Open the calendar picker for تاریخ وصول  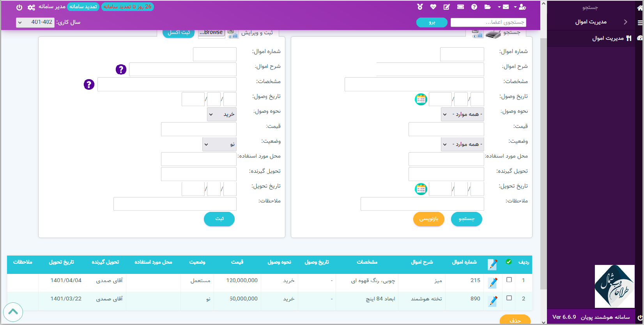(x=421, y=99)
